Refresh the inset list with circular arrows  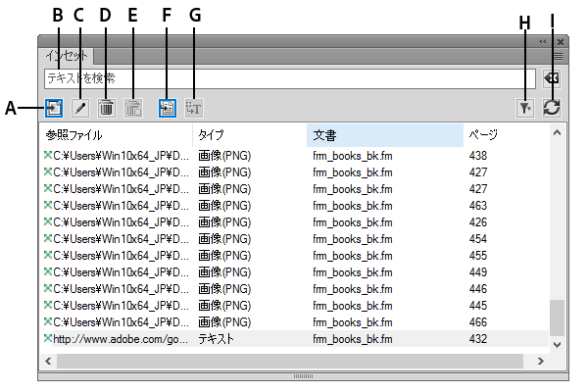click(x=552, y=108)
